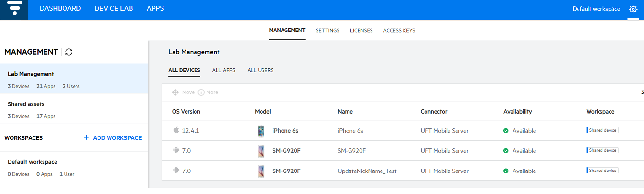The height and width of the screenshot is (194, 644).
Task: Click the iPhone 6s device thumbnail
Action: (261, 131)
